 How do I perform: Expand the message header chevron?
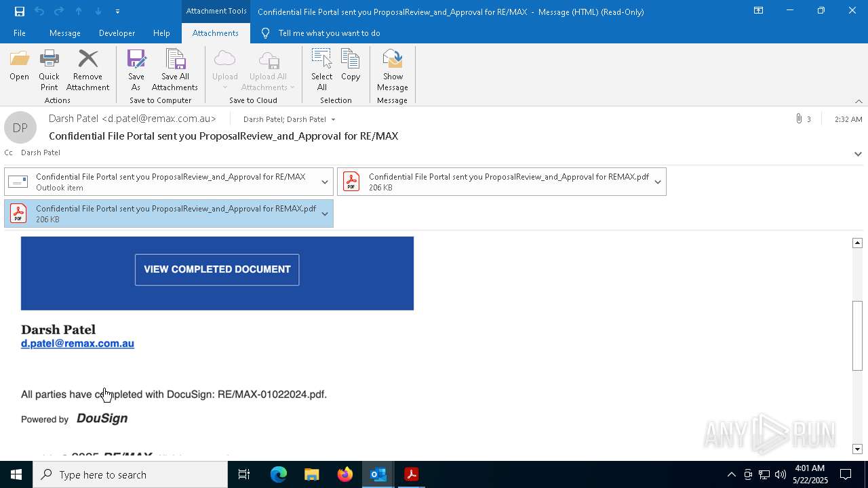tap(858, 154)
